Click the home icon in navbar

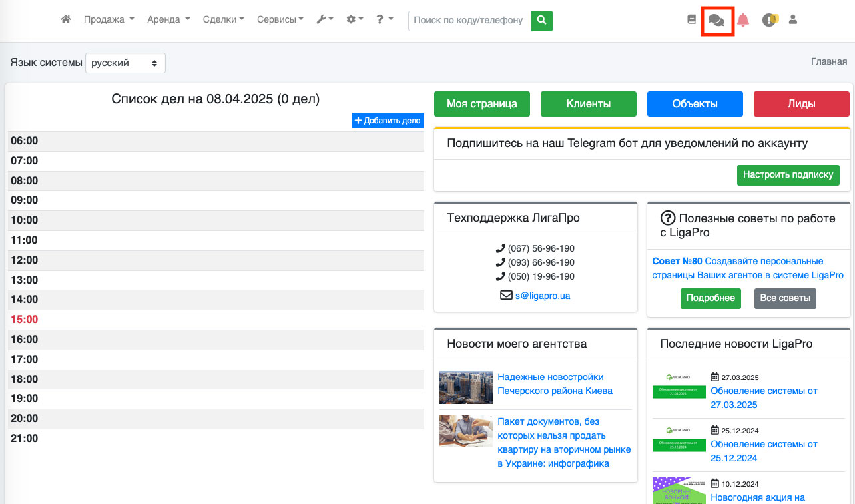point(65,20)
